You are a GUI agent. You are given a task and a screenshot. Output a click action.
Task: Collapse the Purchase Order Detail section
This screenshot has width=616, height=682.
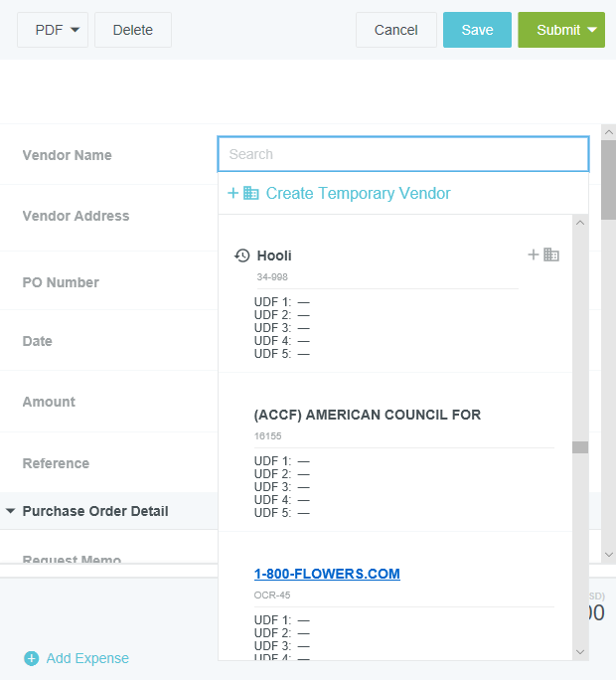(11, 511)
